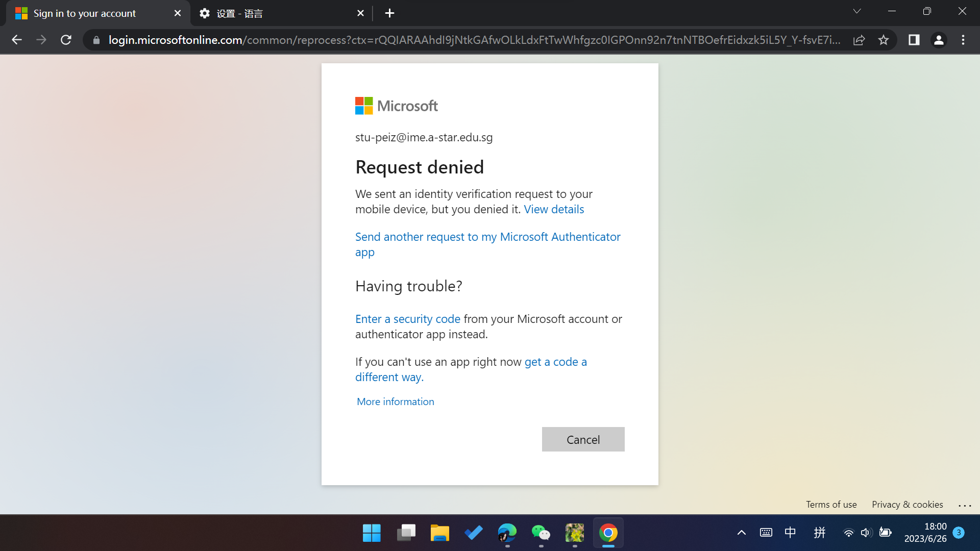Screen dimensions: 980x551
Task: Bookmark this tab with the star
Action: 884,40
